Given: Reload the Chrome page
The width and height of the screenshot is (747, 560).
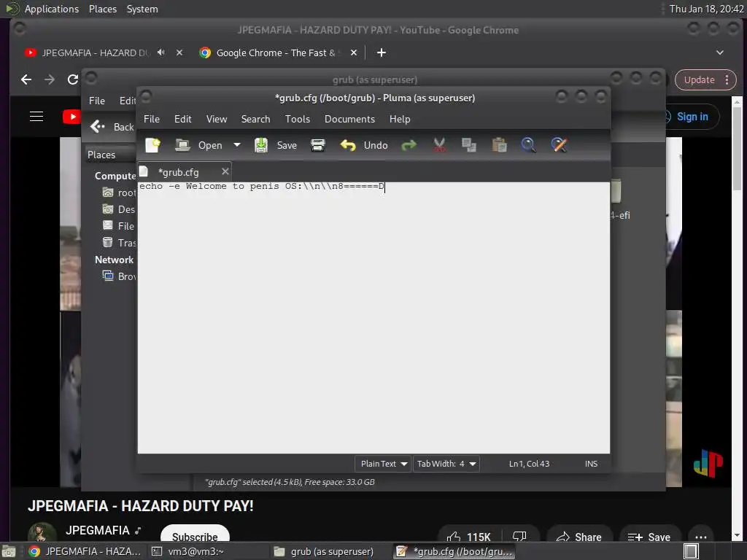Looking at the screenshot, I should coord(72,79).
